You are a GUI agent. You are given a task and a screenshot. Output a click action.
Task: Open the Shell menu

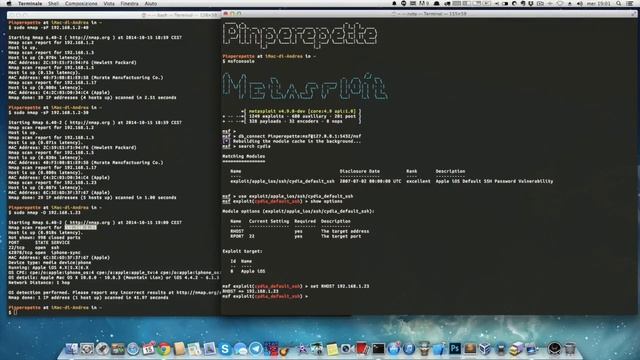tap(53, 3)
